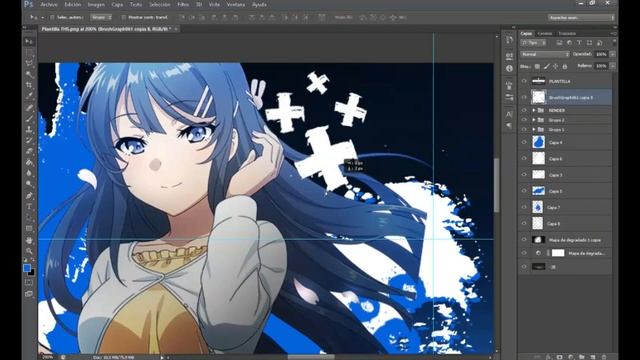The image size is (640, 360).
Task: Open the History panel icon in dock
Action: (509, 40)
